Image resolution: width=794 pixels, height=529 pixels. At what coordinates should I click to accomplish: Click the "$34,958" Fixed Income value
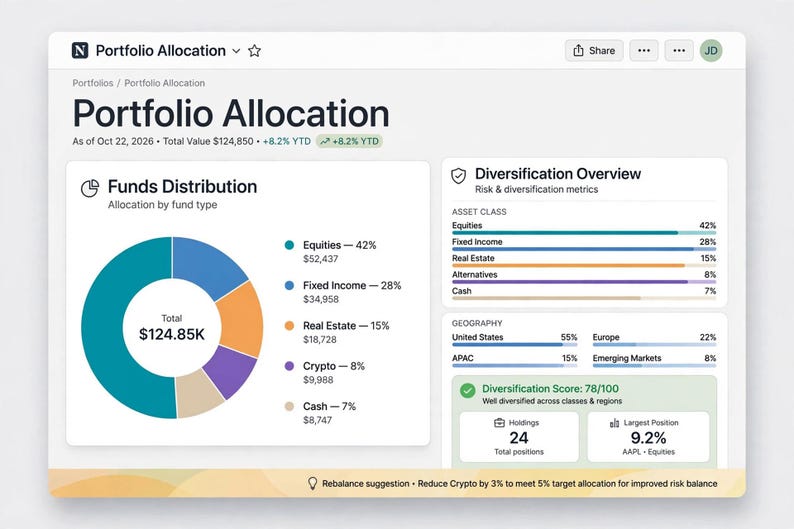tap(321, 299)
